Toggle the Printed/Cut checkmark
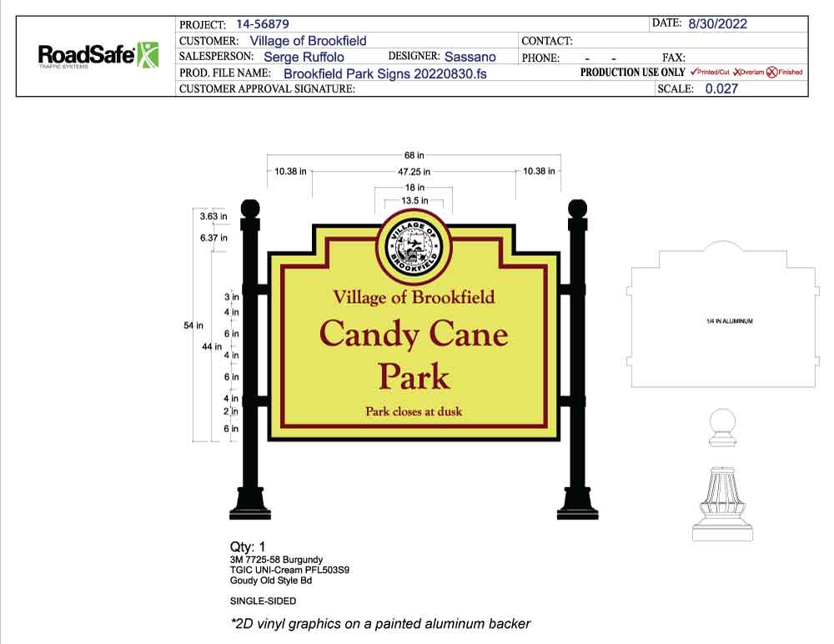 pos(694,73)
